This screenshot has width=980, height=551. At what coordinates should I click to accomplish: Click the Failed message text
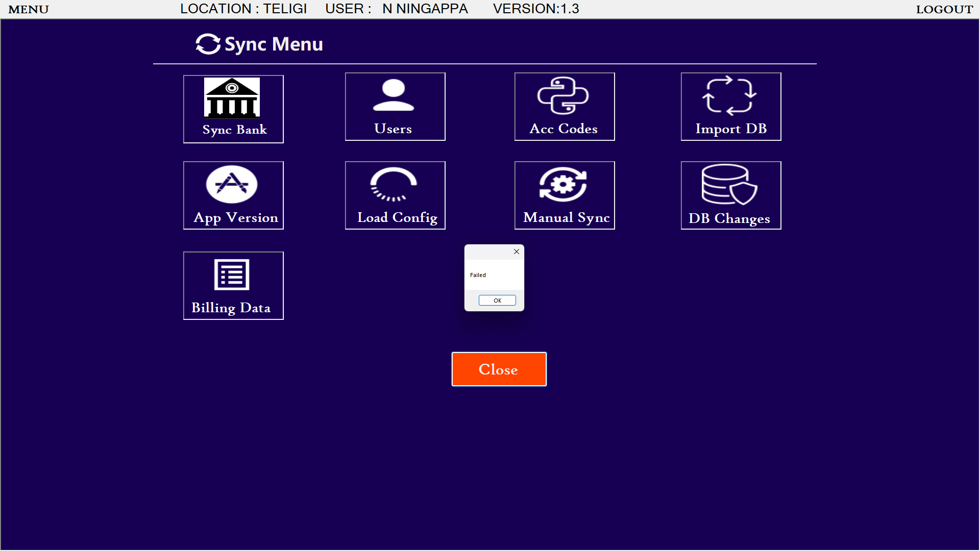click(478, 275)
